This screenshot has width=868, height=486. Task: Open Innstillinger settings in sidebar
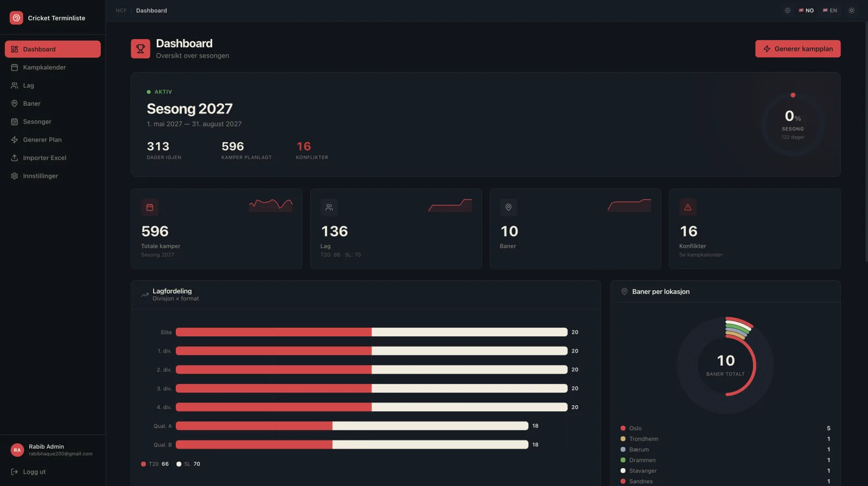[x=53, y=176]
